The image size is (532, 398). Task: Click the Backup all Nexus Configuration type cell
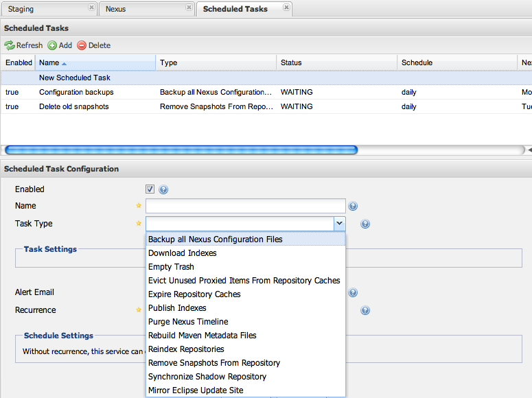pyautogui.click(x=216, y=92)
